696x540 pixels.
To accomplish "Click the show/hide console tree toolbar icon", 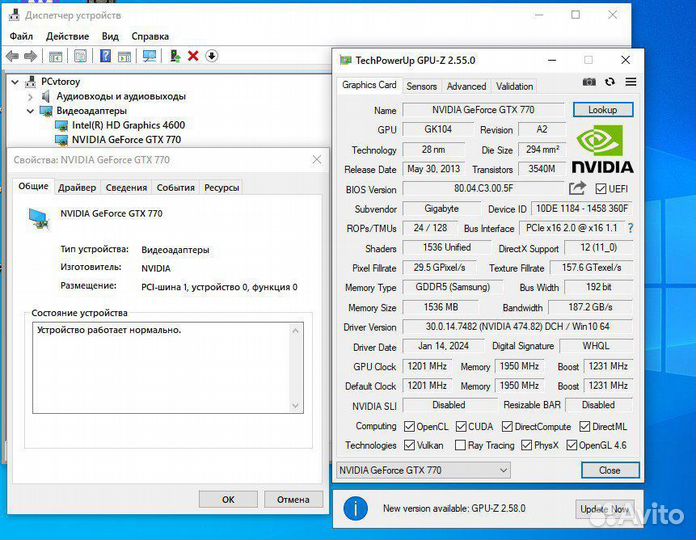I will [x=55, y=56].
